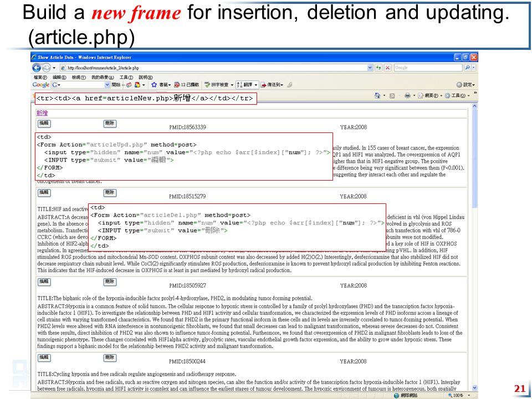This screenshot has height=399, width=532.
Task: Click the page scrollbar down arrow
Action: point(474,387)
